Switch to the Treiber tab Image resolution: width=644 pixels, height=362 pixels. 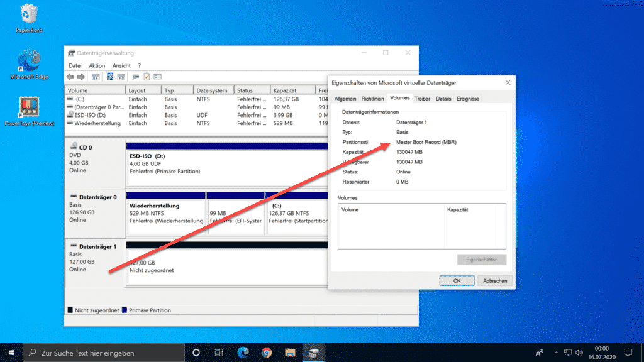click(x=422, y=99)
